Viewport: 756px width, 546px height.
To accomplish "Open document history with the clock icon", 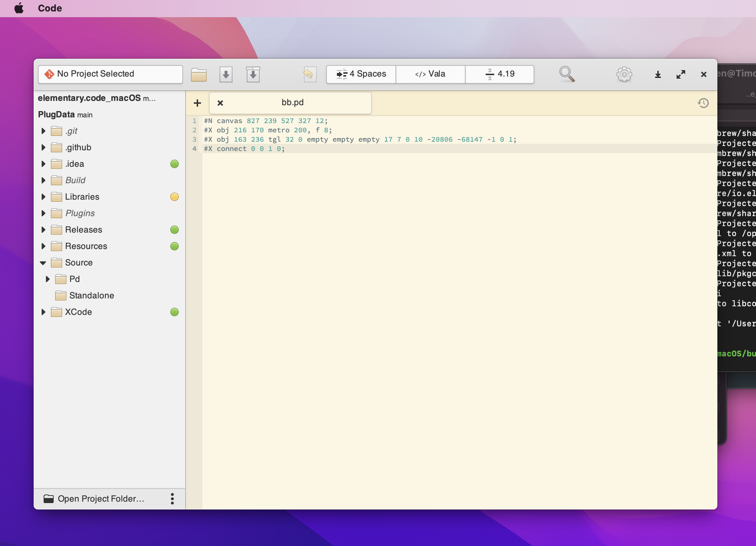I will [x=703, y=103].
